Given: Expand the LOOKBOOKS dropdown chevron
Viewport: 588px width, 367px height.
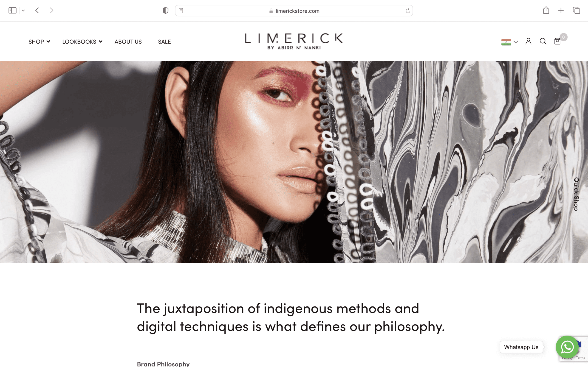Looking at the screenshot, I should tap(101, 42).
